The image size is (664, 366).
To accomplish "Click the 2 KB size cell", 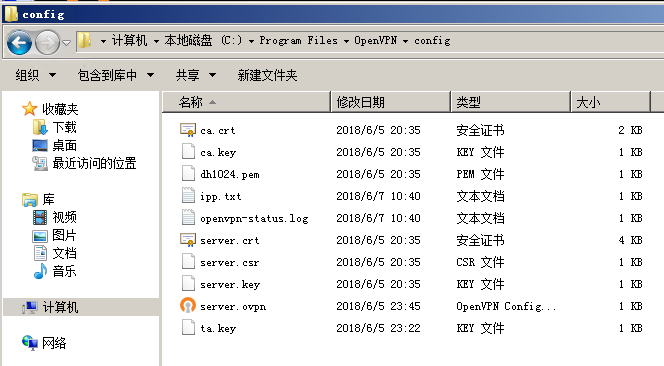I will [x=630, y=130].
